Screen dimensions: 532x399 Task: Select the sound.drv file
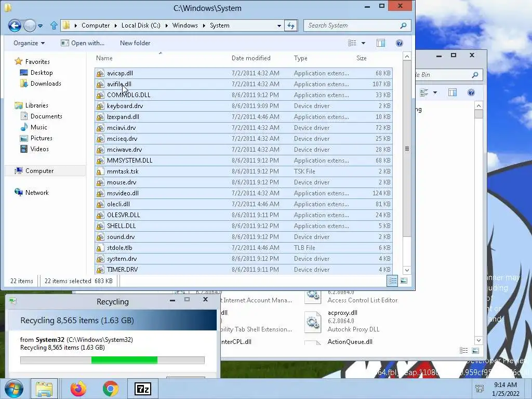[244, 237]
